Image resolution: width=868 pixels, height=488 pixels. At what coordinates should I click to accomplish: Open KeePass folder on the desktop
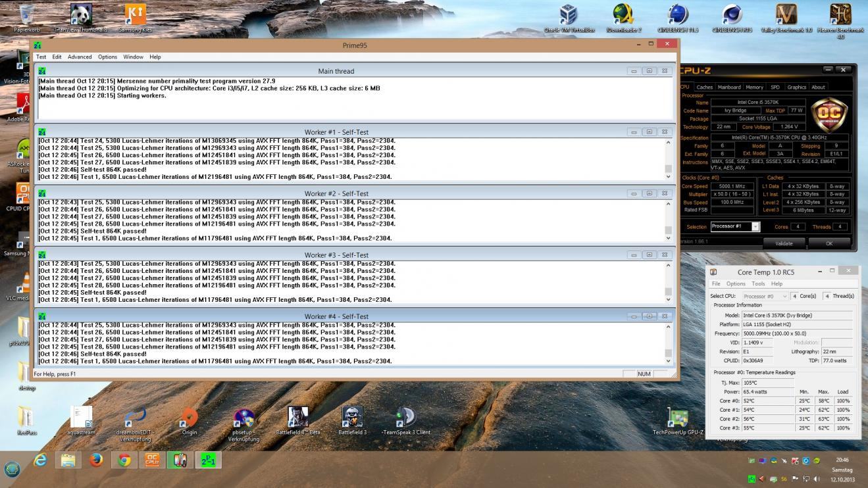(x=26, y=421)
